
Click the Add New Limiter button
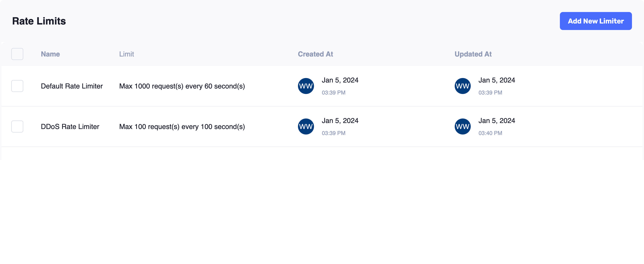pyautogui.click(x=595, y=21)
